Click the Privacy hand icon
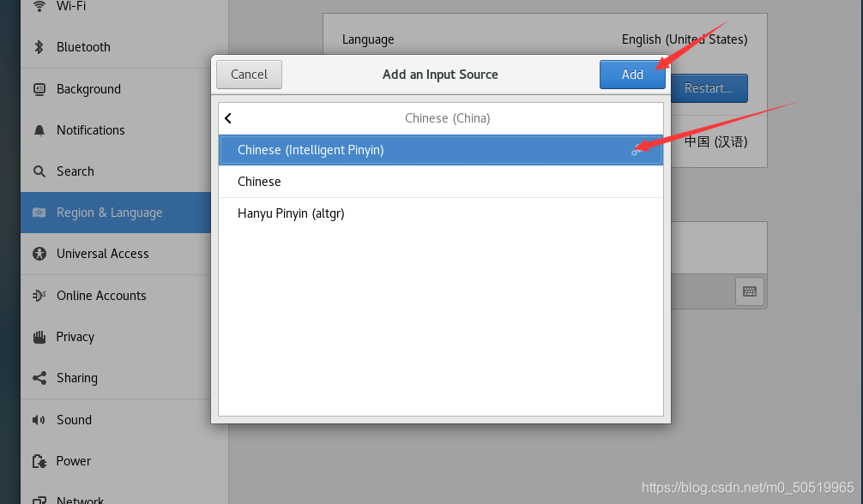 [39, 337]
